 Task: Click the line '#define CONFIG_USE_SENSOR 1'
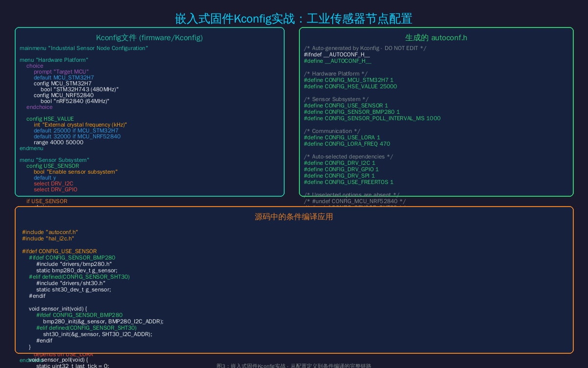[346, 105]
